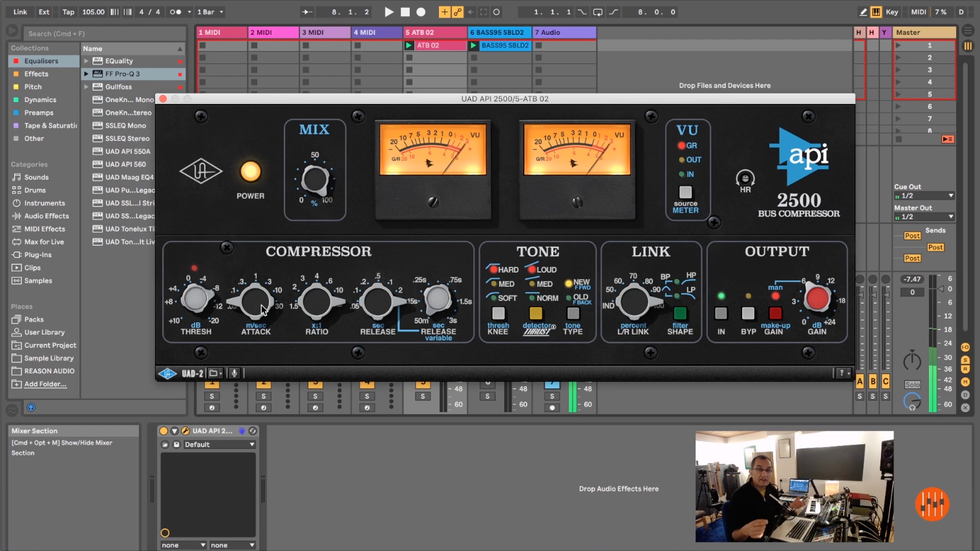Enable the Session Record circle button
The height and width of the screenshot is (551, 980).
click(x=496, y=12)
